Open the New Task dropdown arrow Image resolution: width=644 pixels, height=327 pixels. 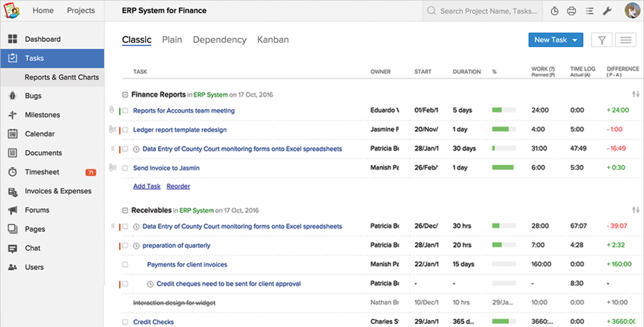[x=575, y=40]
